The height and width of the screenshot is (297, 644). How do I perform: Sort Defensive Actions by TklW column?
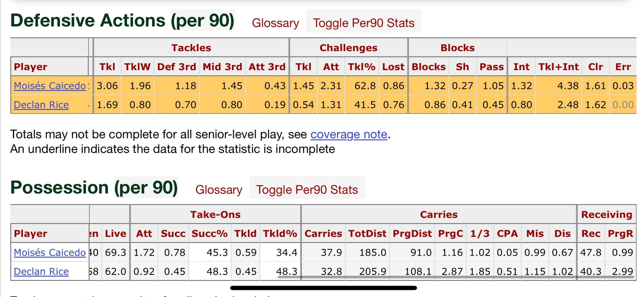tap(137, 67)
